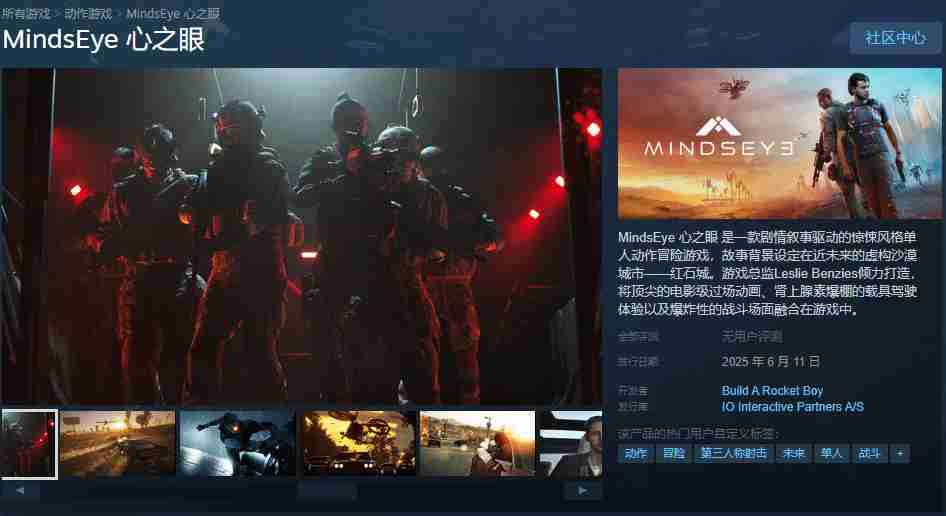Click the right arrow of thumbnail strip
Viewport: 946px width, 516px height.
point(583,491)
